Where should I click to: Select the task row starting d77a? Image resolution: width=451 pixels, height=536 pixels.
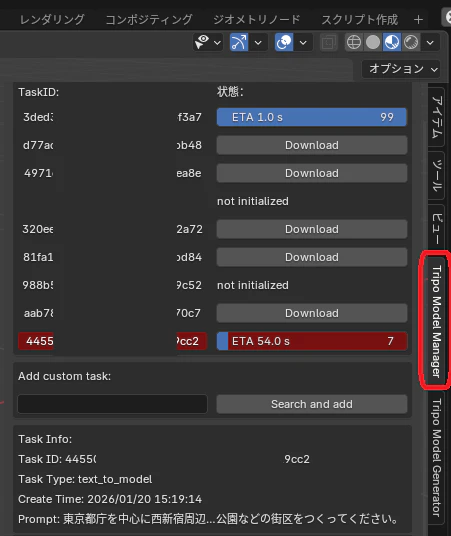(112, 145)
